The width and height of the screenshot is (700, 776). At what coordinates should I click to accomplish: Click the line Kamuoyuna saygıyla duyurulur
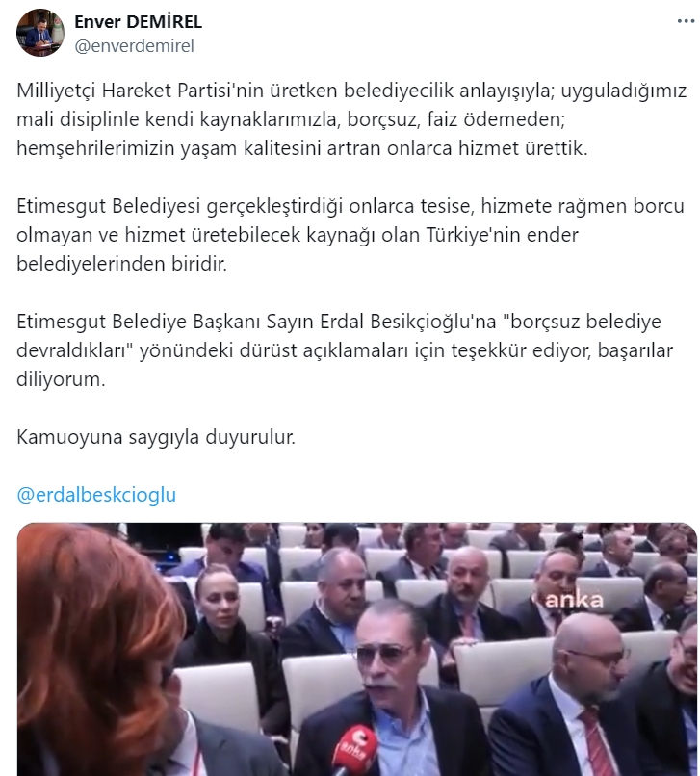coord(156,437)
